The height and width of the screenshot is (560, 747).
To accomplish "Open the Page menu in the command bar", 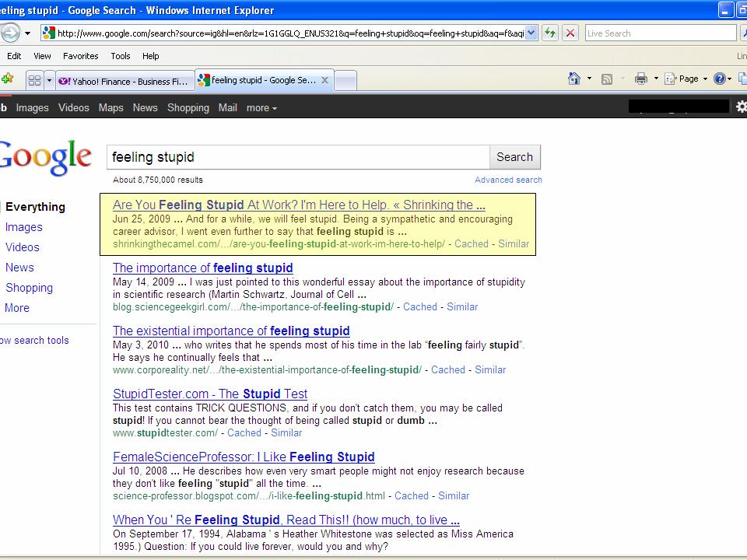I will pos(686,79).
